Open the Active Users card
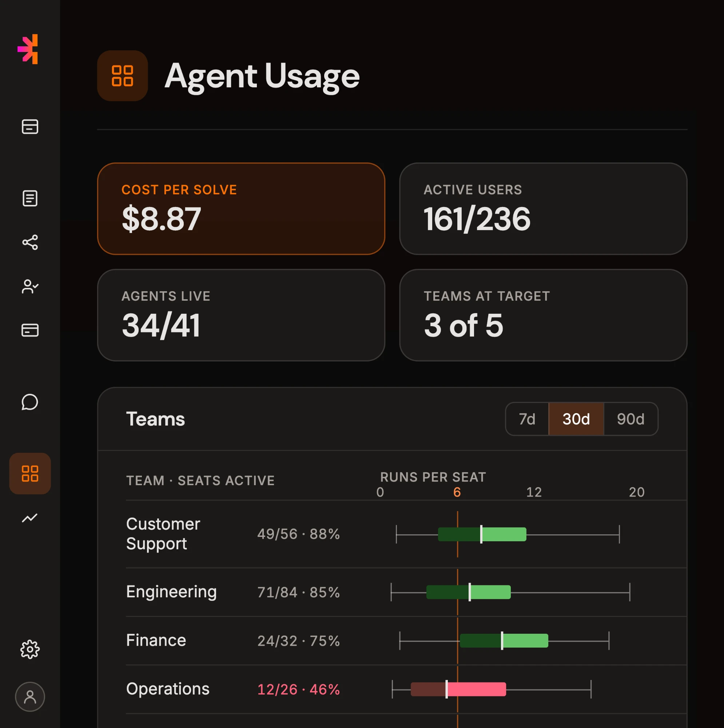The image size is (724, 728). click(543, 209)
